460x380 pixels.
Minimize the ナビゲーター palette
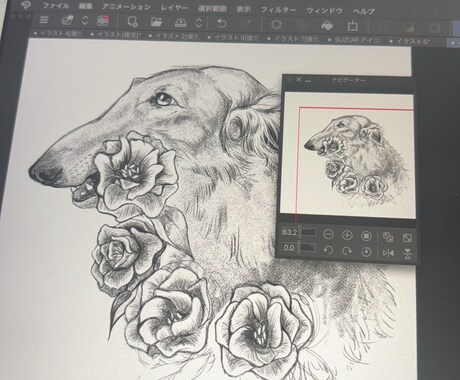[x=308, y=80]
